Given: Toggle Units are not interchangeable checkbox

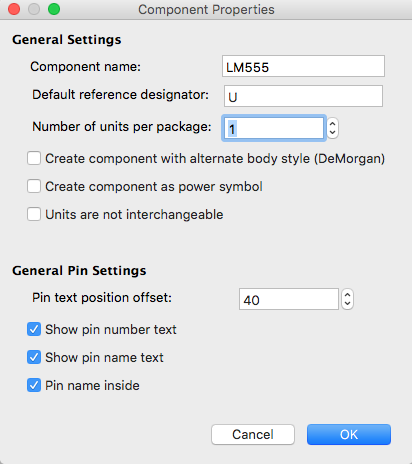Looking at the screenshot, I should pos(34,214).
